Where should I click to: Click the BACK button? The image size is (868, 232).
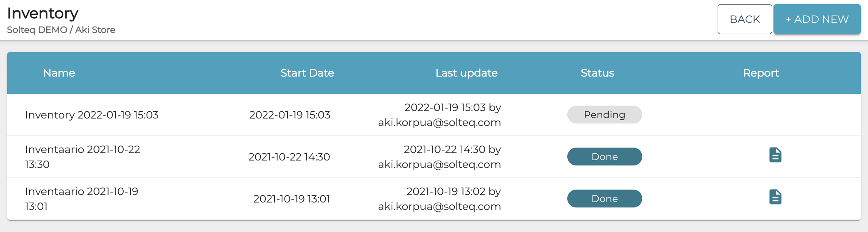pyautogui.click(x=744, y=19)
